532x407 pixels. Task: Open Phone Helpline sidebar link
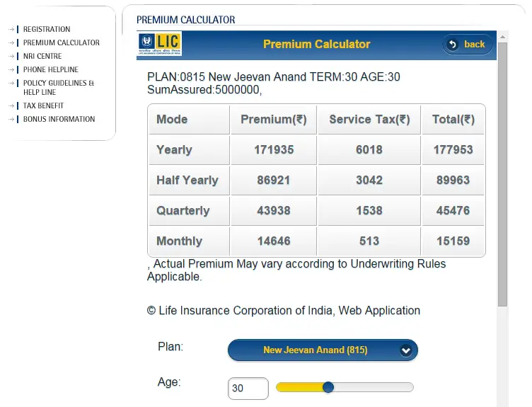coord(50,69)
